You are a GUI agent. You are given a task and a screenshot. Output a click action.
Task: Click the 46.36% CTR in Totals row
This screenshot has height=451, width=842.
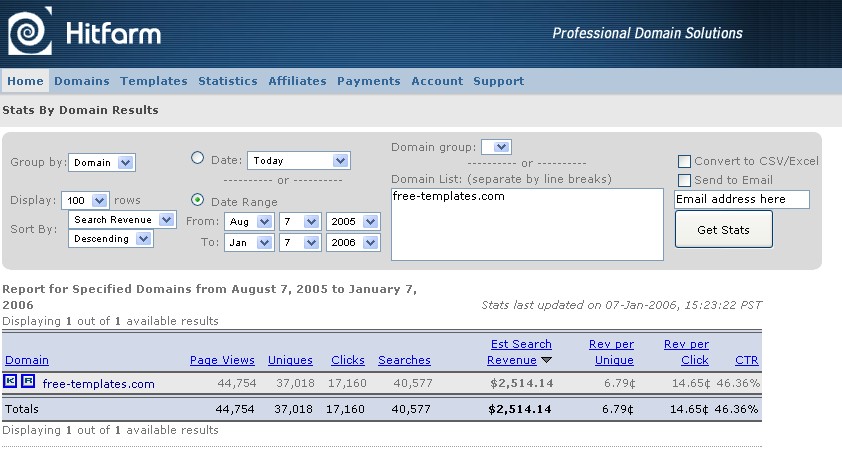tap(736, 409)
